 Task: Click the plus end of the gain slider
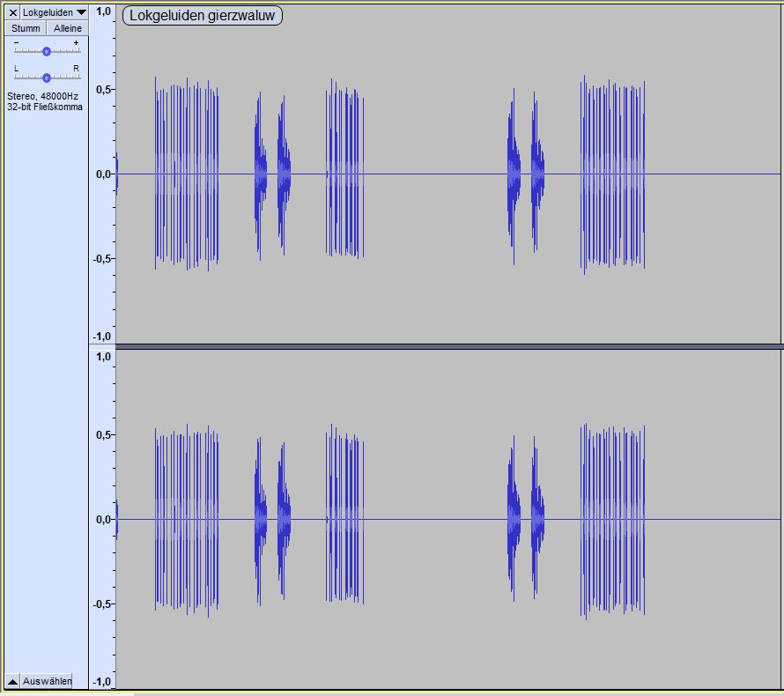pyautogui.click(x=76, y=43)
